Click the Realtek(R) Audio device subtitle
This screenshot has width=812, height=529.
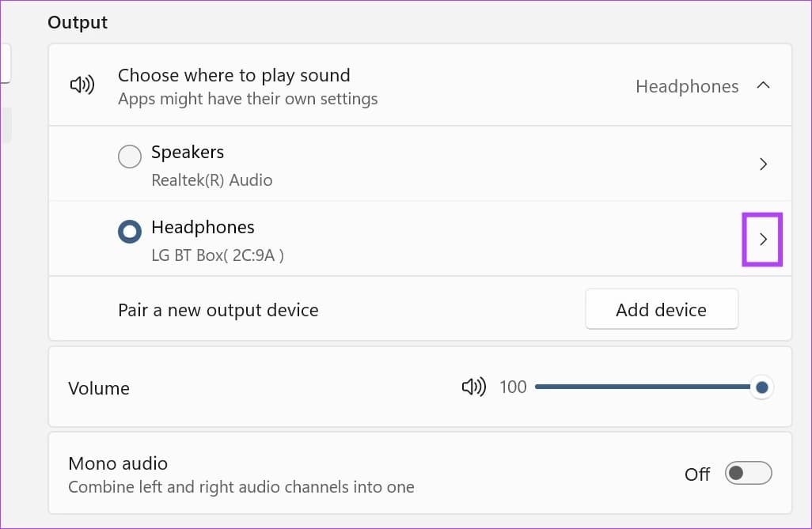211,180
